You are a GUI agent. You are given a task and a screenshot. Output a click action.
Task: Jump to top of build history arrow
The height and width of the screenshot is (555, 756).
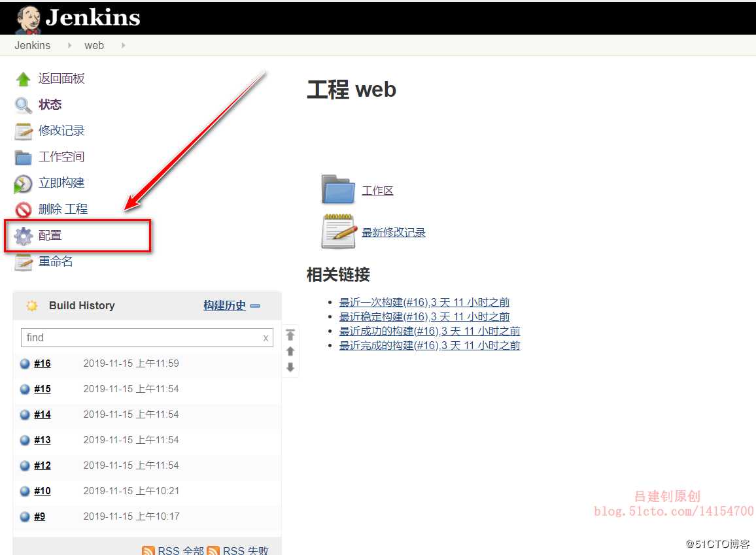pyautogui.click(x=290, y=335)
